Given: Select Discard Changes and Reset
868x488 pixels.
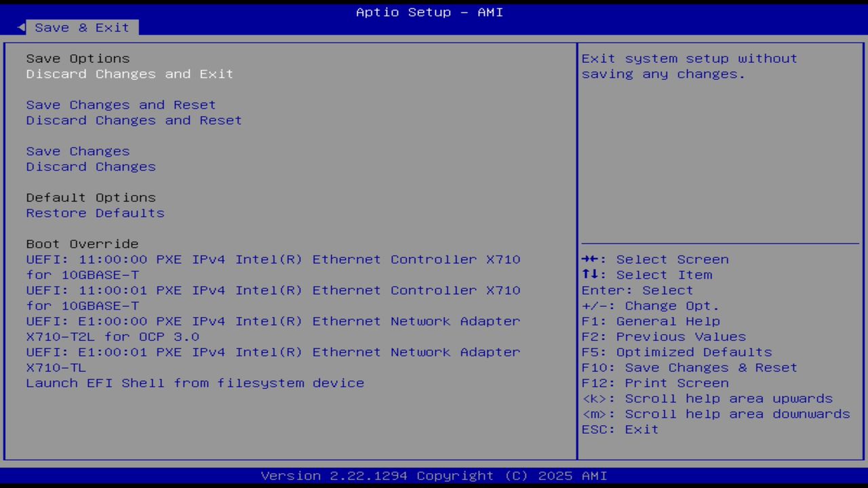Looking at the screenshot, I should [134, 120].
